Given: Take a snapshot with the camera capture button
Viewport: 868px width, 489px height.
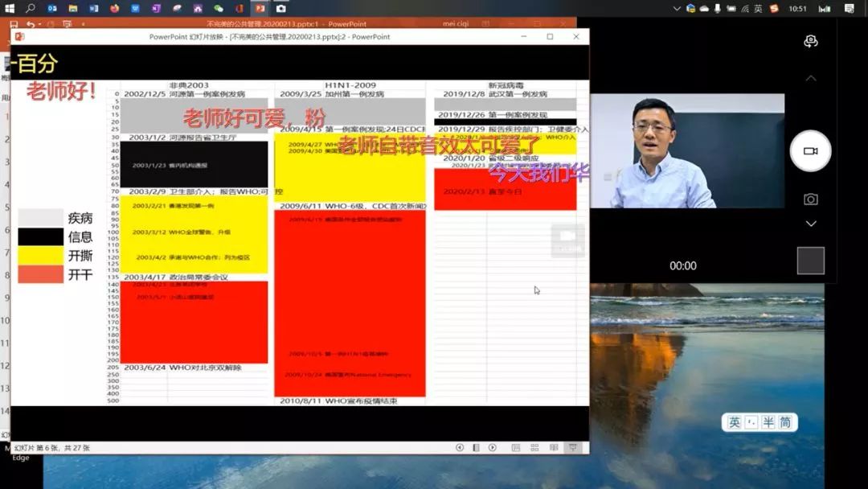Looking at the screenshot, I should tap(809, 197).
